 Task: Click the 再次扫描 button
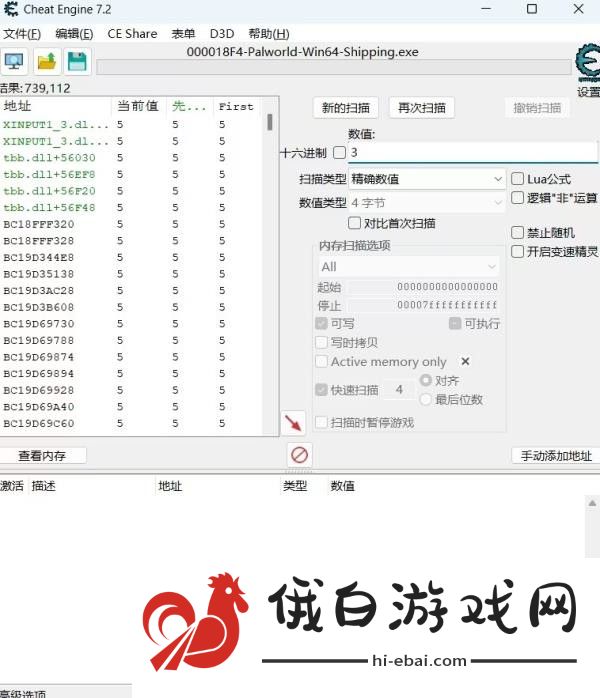422,108
